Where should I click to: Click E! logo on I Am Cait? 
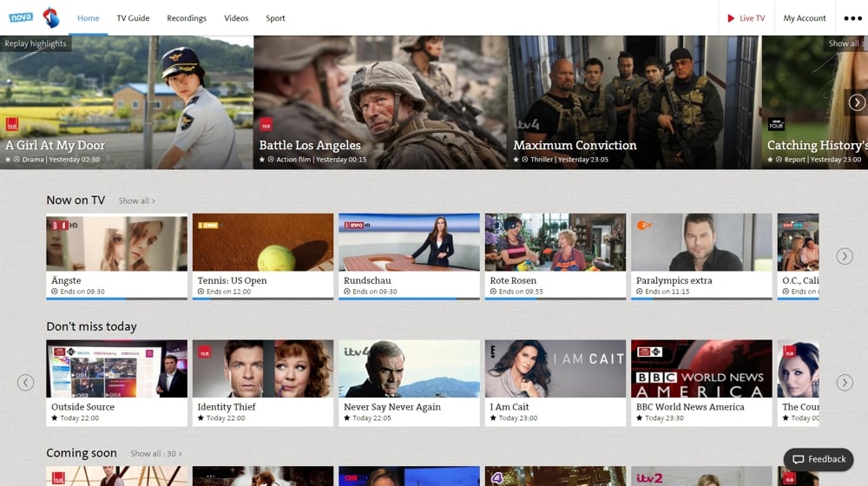[x=493, y=351]
